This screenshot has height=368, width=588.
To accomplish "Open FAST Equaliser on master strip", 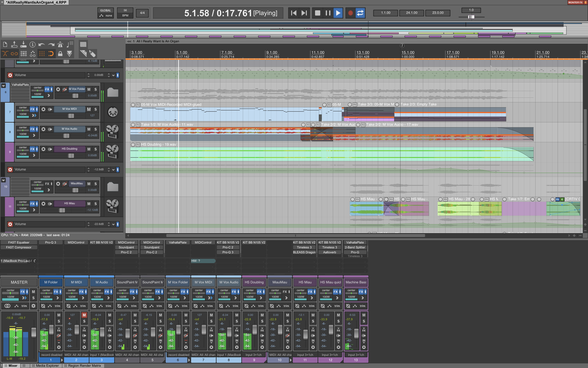I will (19, 242).
